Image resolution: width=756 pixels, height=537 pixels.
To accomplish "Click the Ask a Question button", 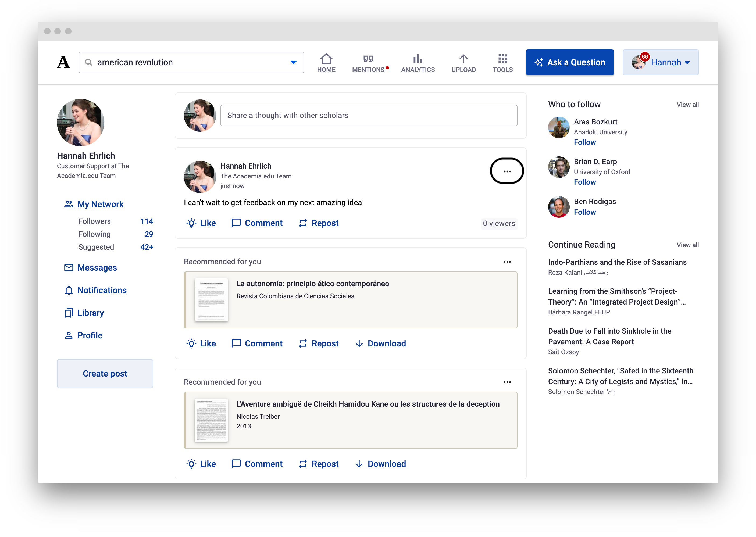I will click(x=569, y=62).
